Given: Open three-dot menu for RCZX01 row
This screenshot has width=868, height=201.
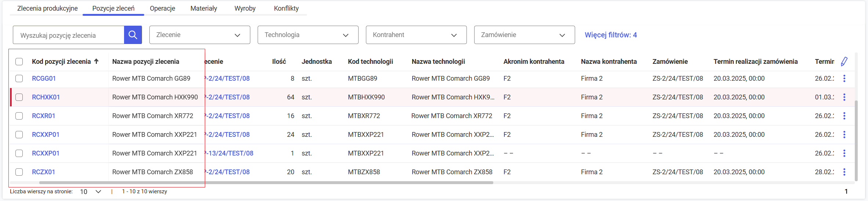Looking at the screenshot, I should coord(844,172).
